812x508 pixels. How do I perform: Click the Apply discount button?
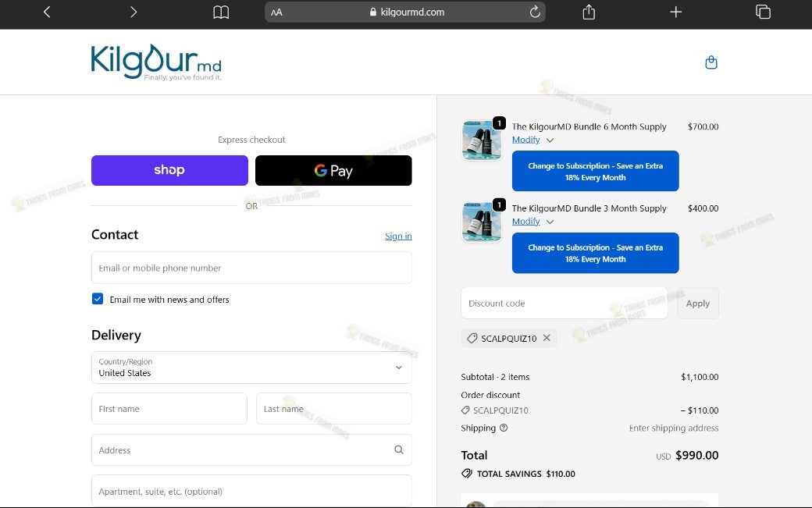click(x=697, y=303)
